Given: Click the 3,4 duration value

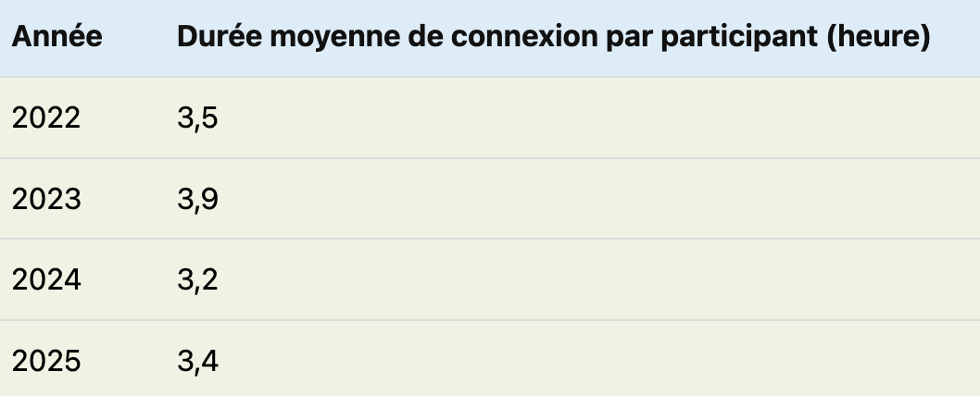Looking at the screenshot, I should 197,362.
